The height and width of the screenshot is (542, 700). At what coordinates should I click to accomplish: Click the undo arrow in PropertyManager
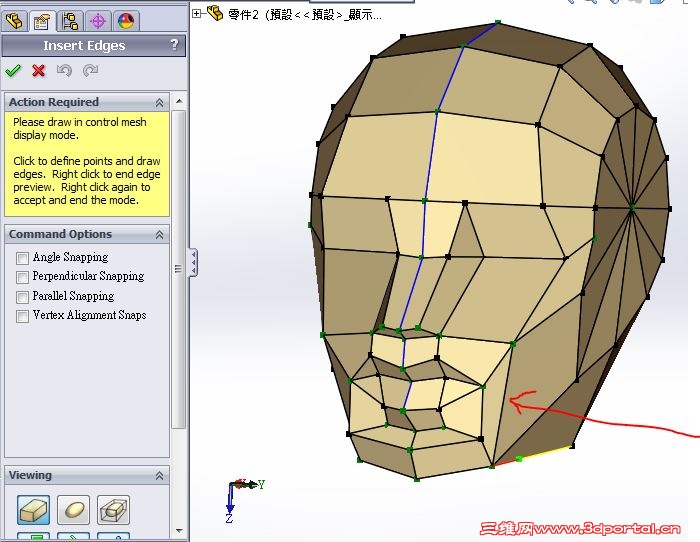[64, 71]
